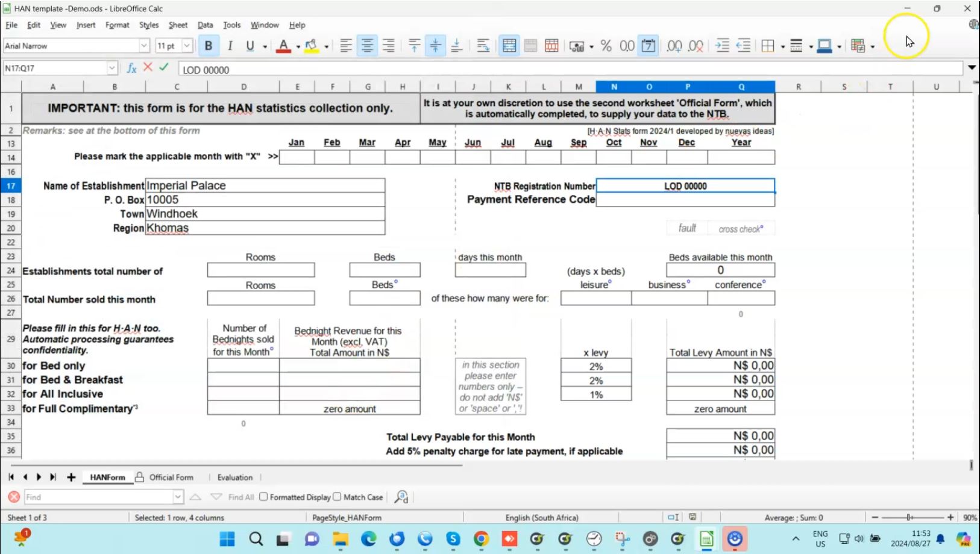980x554 pixels.
Task: Open the font size dropdown
Action: [x=187, y=45]
